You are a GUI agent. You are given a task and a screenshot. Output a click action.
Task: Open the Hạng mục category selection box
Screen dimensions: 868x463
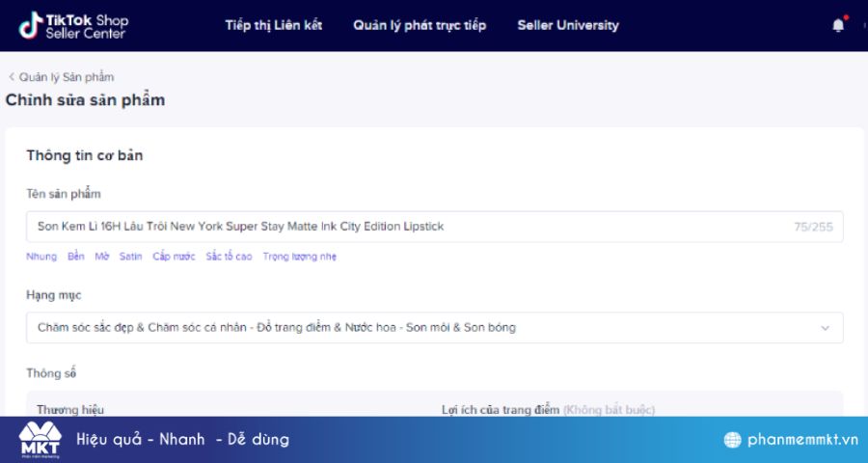[x=435, y=327]
